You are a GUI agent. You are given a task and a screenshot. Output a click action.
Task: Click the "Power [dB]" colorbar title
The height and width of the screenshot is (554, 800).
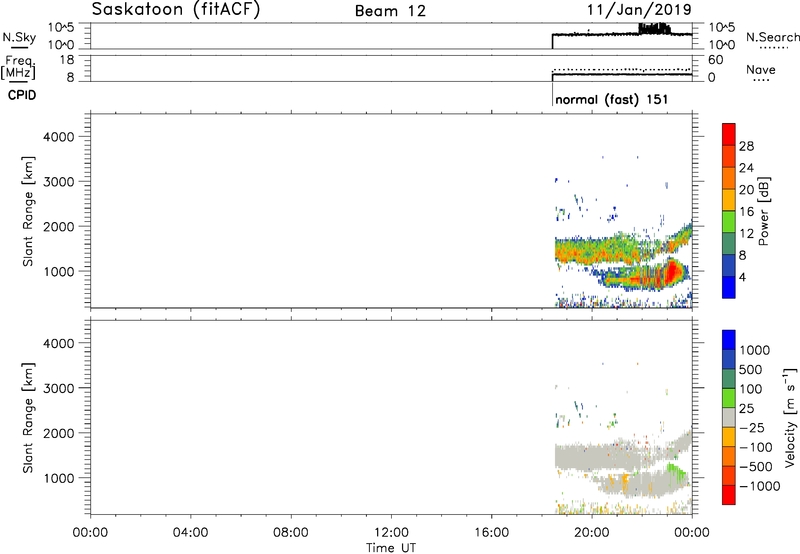(x=763, y=211)
